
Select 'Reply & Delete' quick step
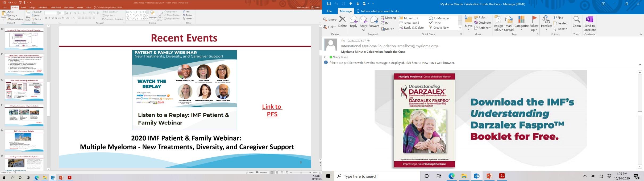point(412,28)
